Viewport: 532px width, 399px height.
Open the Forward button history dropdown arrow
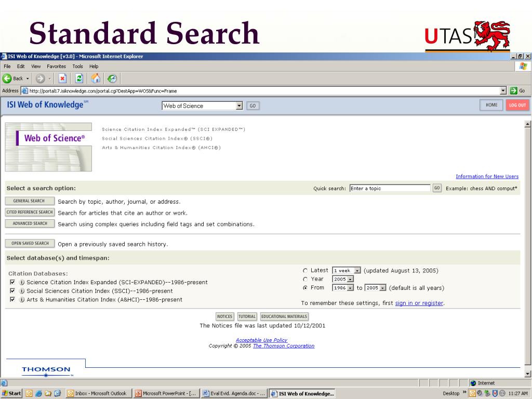coord(49,79)
